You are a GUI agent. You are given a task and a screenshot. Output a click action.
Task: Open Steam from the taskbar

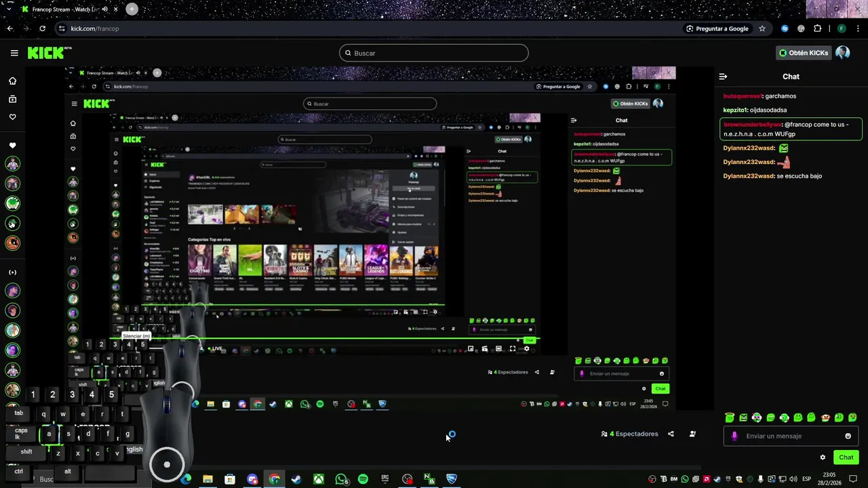point(296,479)
